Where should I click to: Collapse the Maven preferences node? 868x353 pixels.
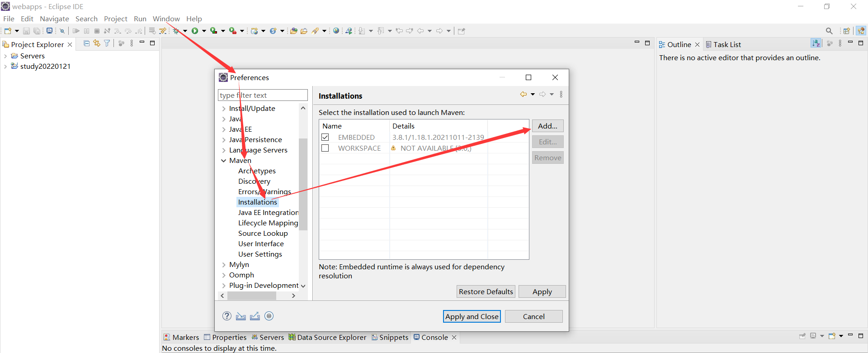coord(224,161)
